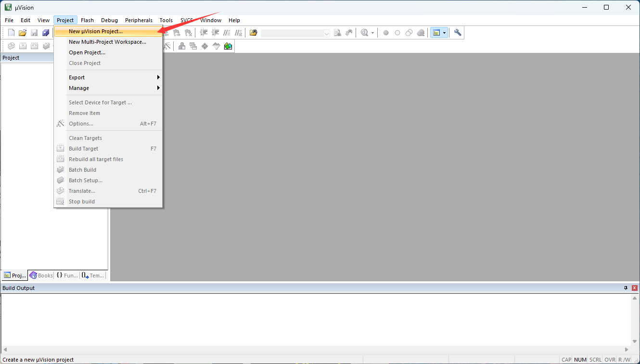This screenshot has width=640, height=364.
Task: Open the Window menu
Action: point(211,20)
